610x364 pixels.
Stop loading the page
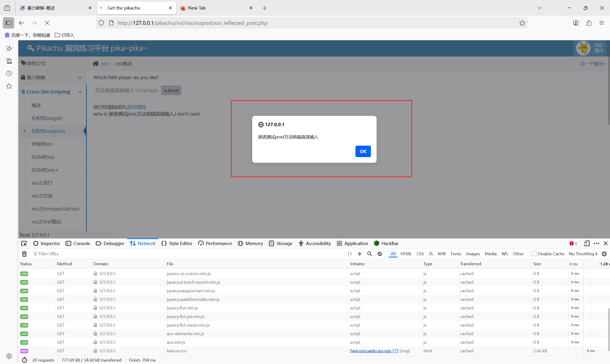click(x=47, y=23)
